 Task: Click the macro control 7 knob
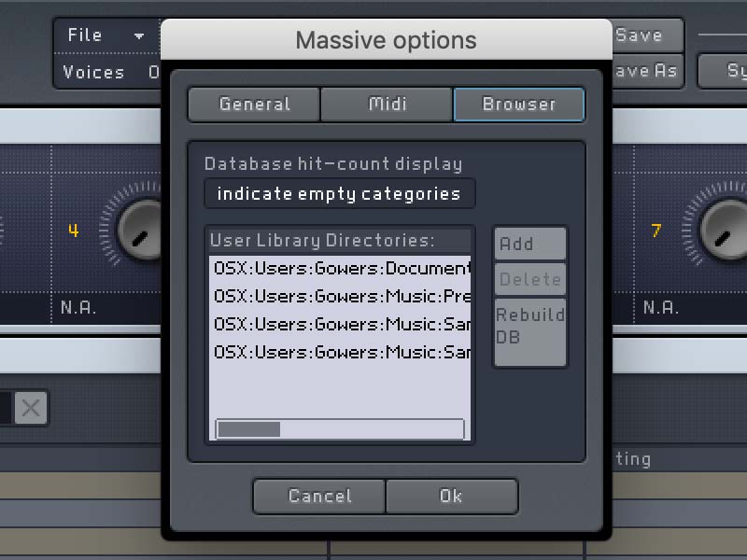723,230
